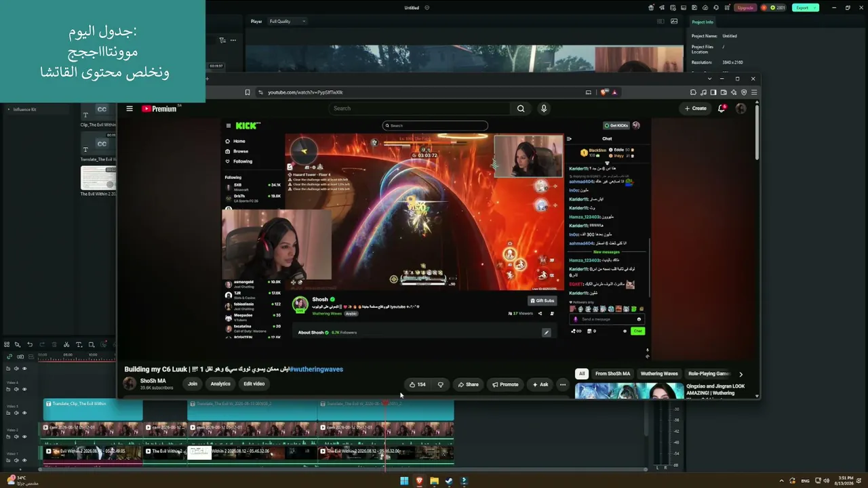This screenshot has height=488, width=868.
Task: Click the gift icon in editor title bar
Action: click(651, 7)
